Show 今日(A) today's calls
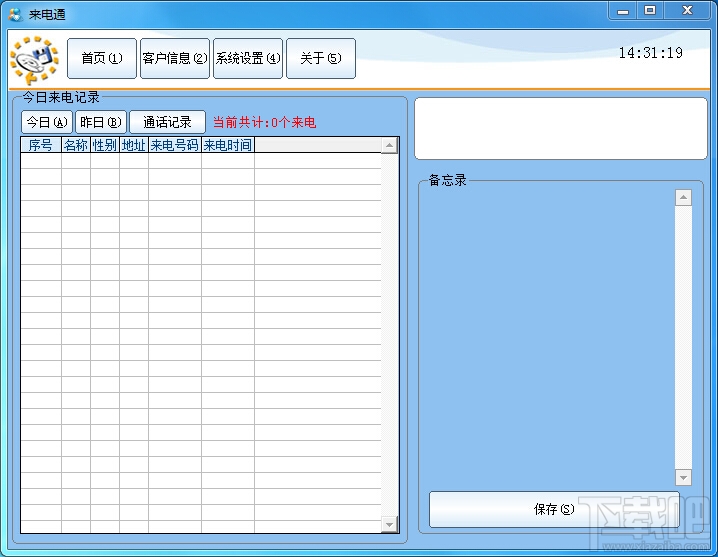The height and width of the screenshot is (557, 718). pos(47,122)
